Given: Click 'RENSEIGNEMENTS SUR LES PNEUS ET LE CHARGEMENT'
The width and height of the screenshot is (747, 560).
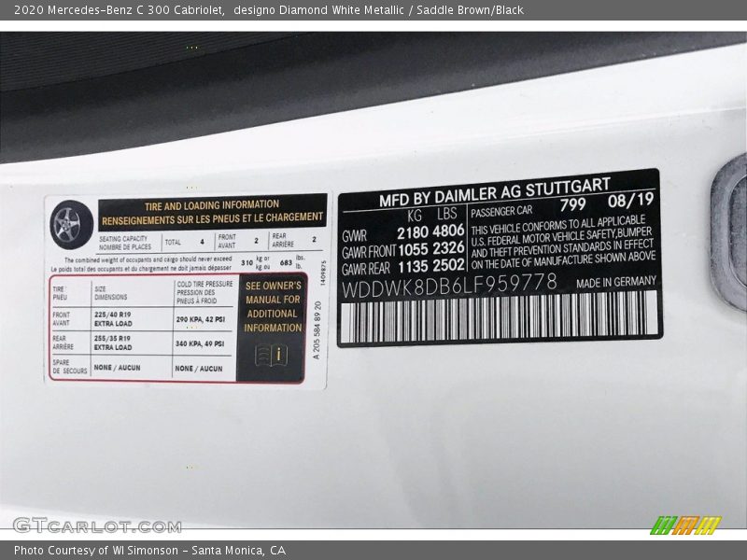Looking at the screenshot, I should coord(212,219).
